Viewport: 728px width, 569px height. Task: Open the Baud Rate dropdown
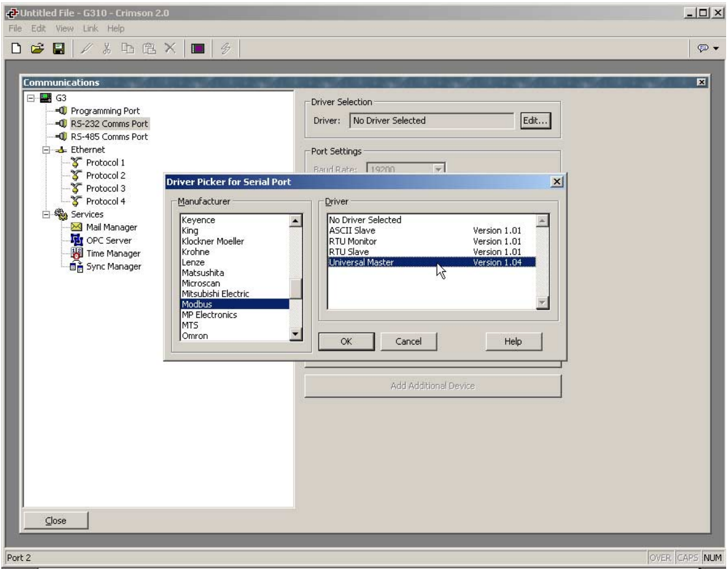click(438, 169)
